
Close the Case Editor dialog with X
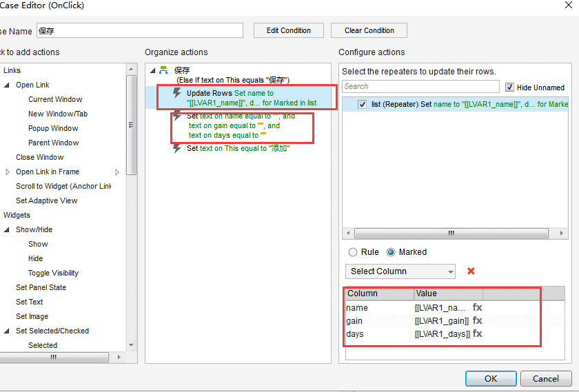(x=569, y=6)
